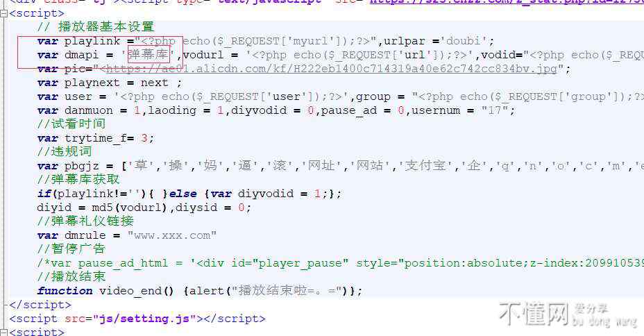Viewport: 644px width, 336px height.
Task: Click the comment '//播放结束'
Action: (x=71, y=276)
